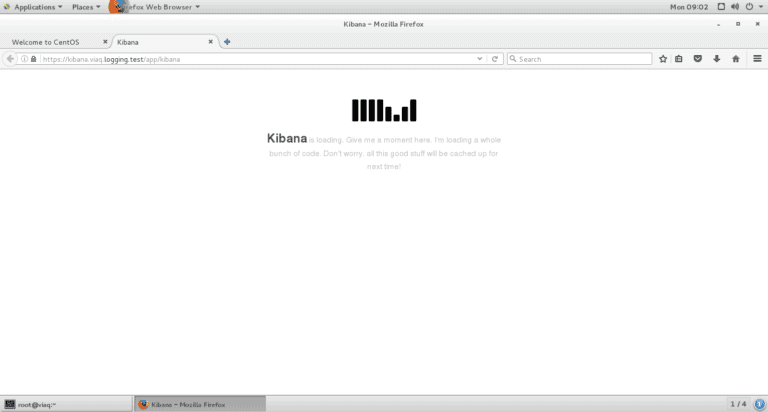
Task: Reload the Kibana page
Action: click(x=495, y=59)
